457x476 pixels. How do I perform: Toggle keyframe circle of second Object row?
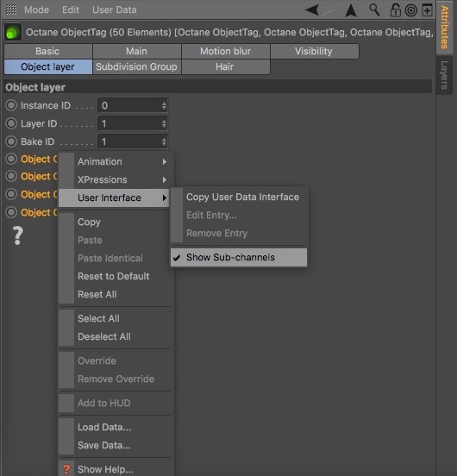(x=11, y=176)
